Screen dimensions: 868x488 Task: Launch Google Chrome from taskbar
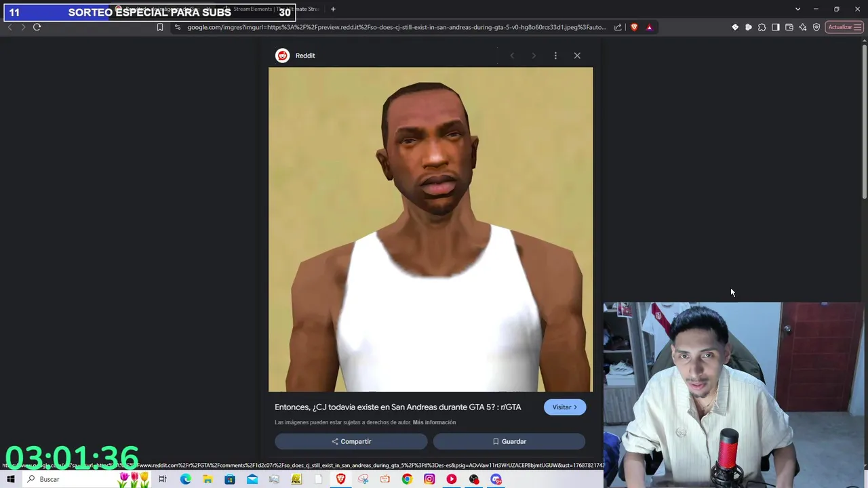point(407,479)
